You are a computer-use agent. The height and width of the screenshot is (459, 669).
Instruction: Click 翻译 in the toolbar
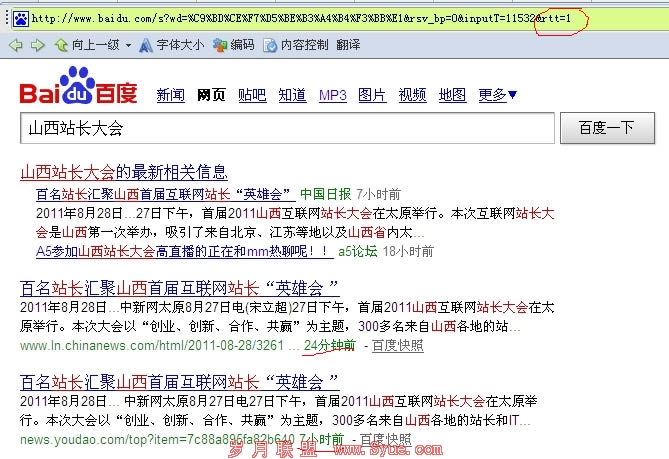click(x=349, y=45)
